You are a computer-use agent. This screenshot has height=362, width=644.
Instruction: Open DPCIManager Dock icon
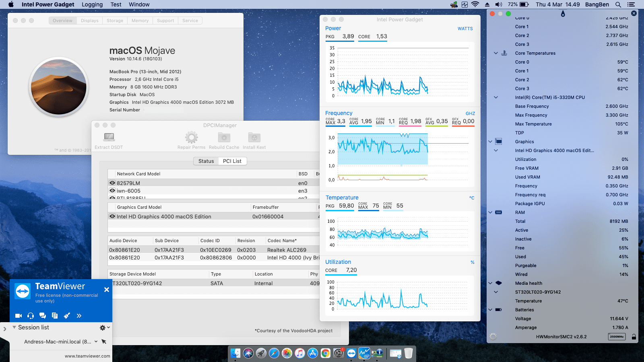(x=377, y=353)
